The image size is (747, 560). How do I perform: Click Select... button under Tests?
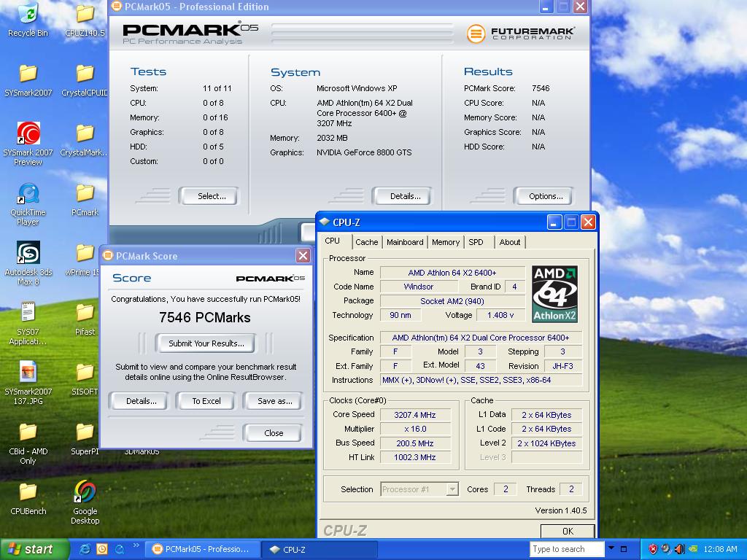click(208, 196)
